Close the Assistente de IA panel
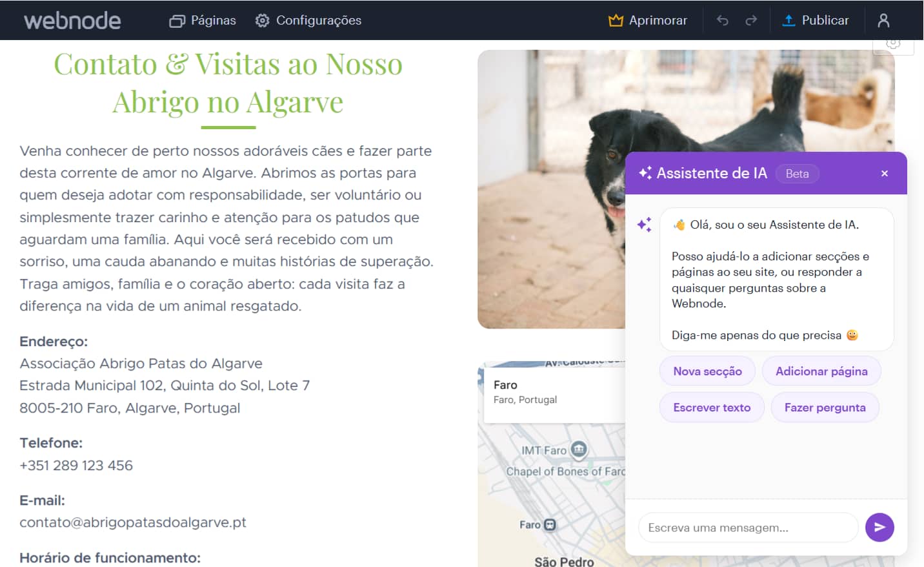This screenshot has width=924, height=567. pos(885,173)
